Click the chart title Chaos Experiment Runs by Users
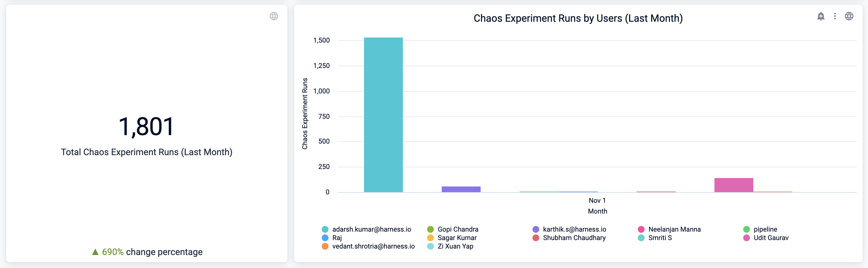Viewport: 868px width, 268px height. 578,18
